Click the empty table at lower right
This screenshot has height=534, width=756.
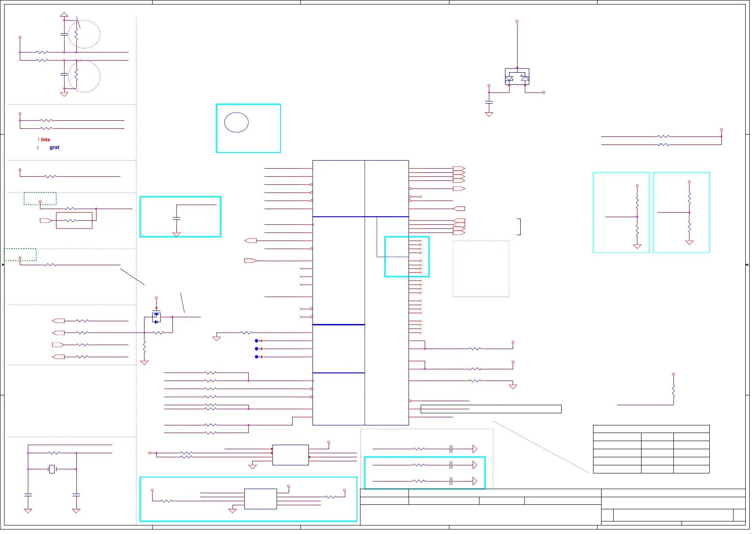pos(651,449)
